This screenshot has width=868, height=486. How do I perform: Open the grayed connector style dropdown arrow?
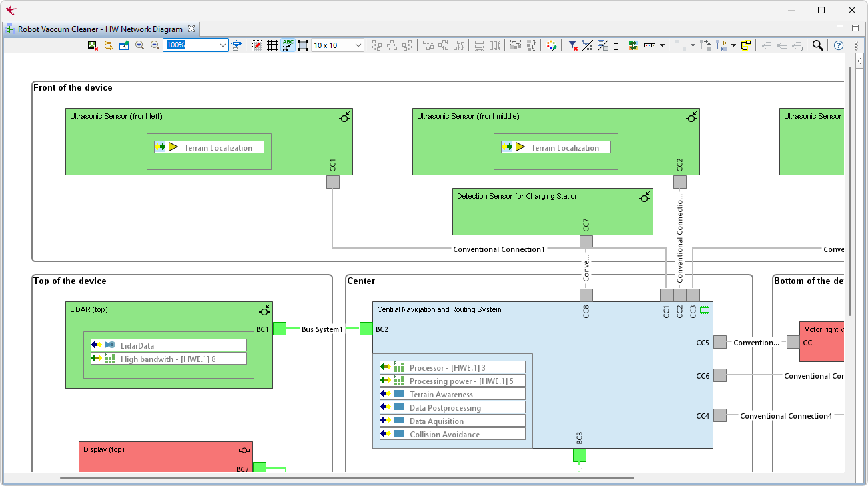(693, 45)
